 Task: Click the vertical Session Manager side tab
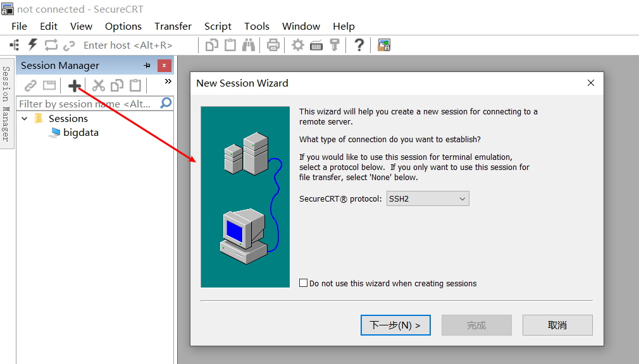pos(6,104)
